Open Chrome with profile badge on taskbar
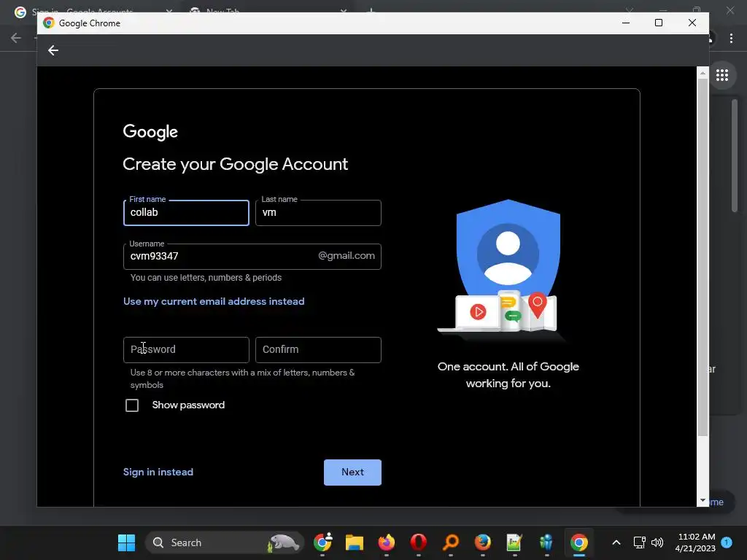The width and height of the screenshot is (747, 560). coord(322,542)
